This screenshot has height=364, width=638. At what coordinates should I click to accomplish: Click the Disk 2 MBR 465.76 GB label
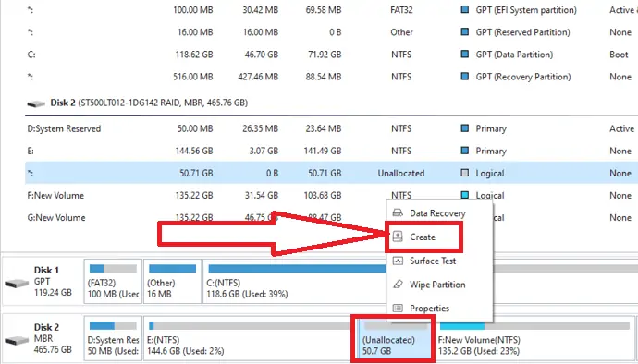point(53,338)
